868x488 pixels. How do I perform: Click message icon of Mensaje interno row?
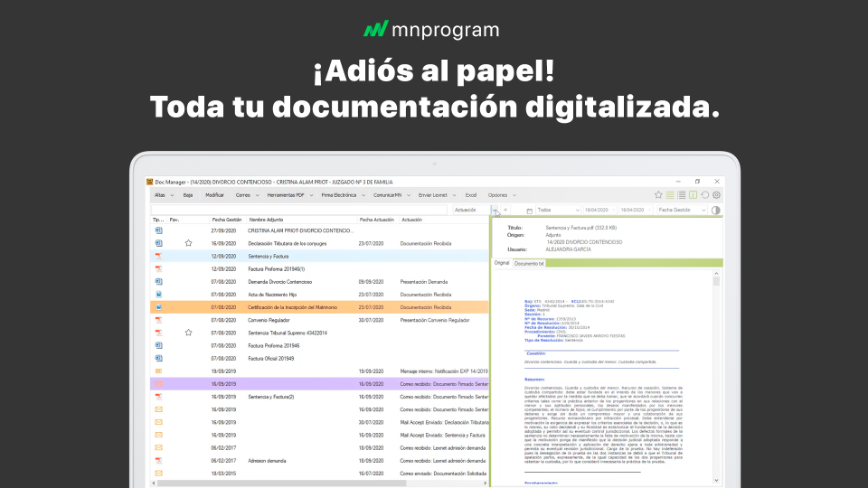[x=158, y=371]
